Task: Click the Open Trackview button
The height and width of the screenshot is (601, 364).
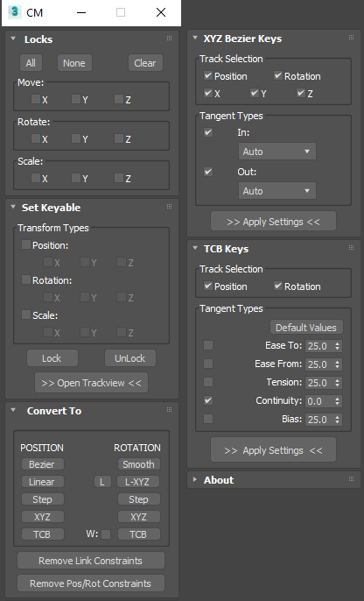Action: [91, 383]
